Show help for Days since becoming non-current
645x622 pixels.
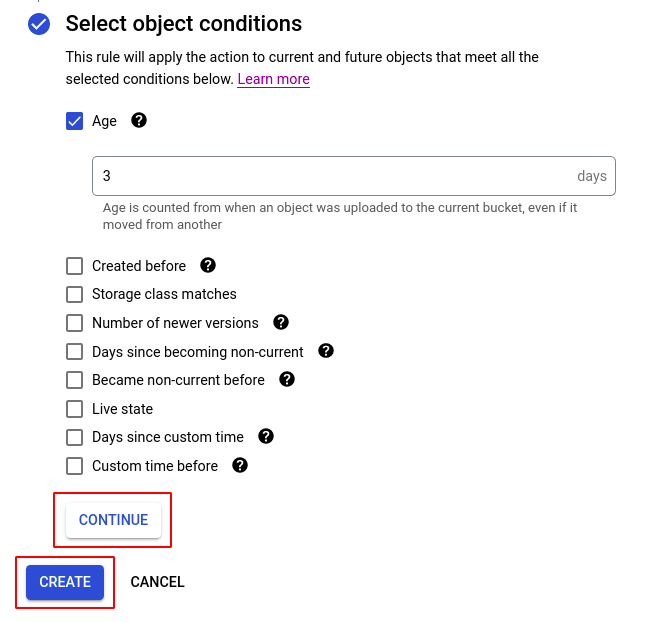click(325, 351)
